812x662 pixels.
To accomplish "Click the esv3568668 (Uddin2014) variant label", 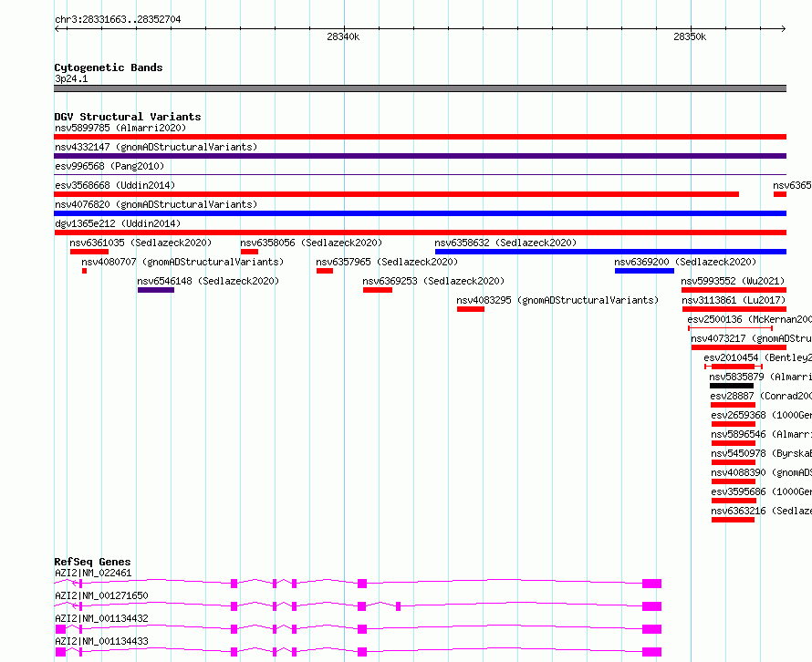I will (115, 185).
